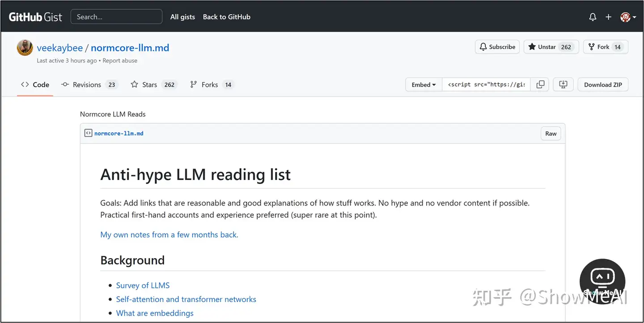Open the GitHub Gist logo home link
Viewport: 644px width, 323px height.
tap(35, 17)
